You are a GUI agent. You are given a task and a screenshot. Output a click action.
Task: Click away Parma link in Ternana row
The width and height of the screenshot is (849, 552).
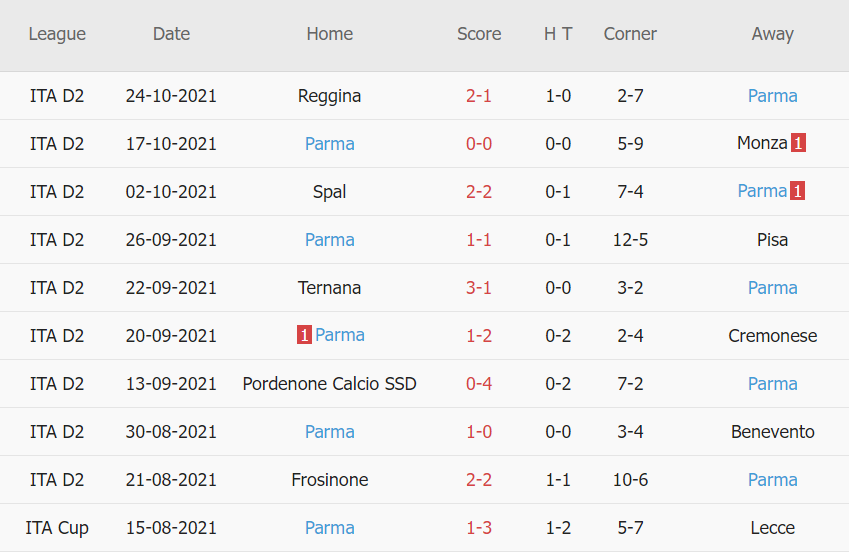point(772,288)
